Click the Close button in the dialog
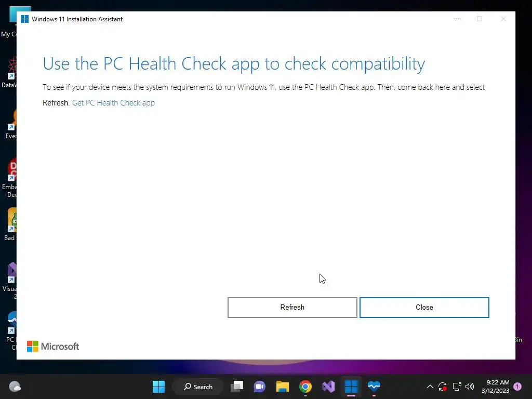Viewport: 532px width, 399px height. point(424,308)
